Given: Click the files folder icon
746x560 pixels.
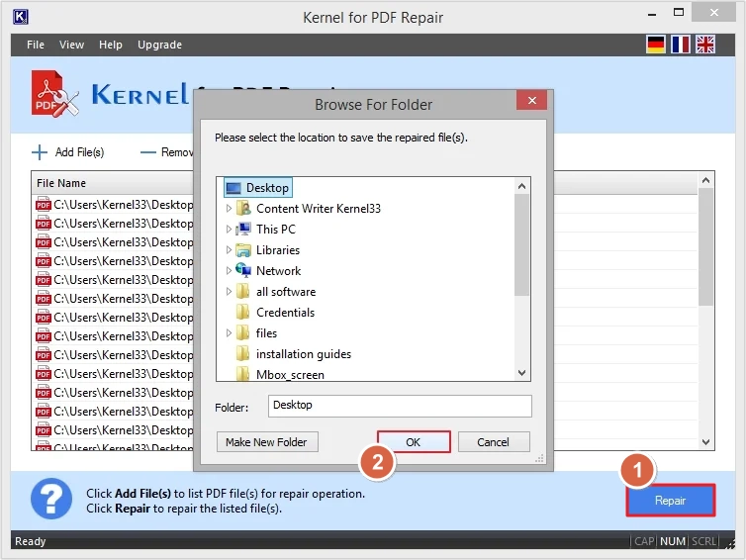Looking at the screenshot, I should point(242,333).
